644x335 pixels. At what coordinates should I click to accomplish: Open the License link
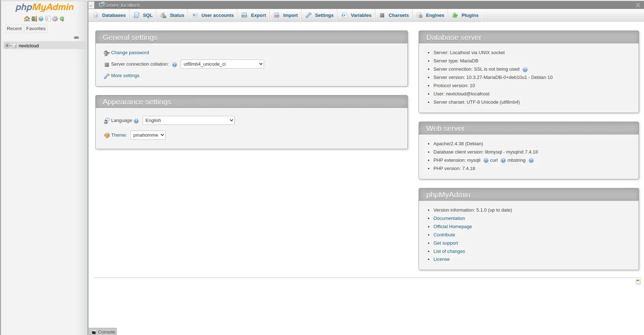tap(441, 259)
